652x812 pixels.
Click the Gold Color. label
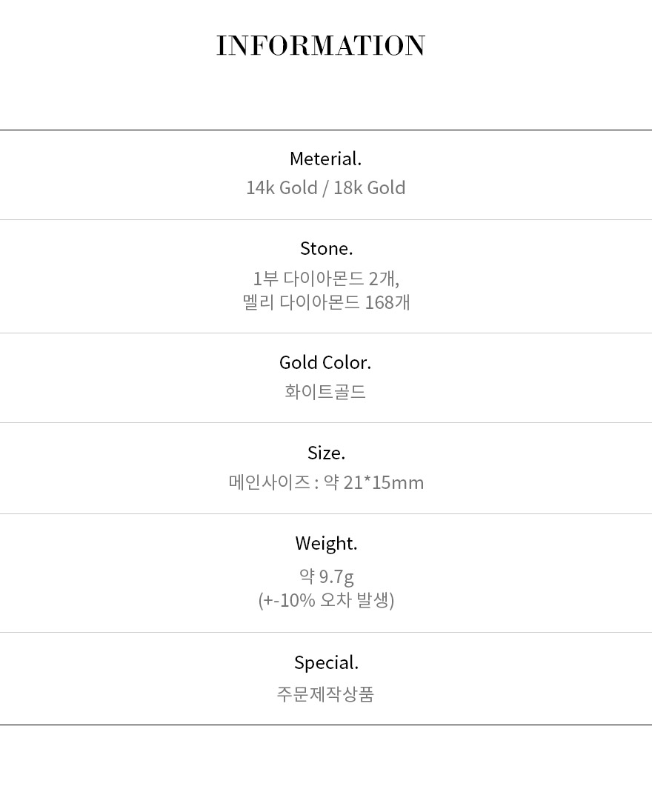(x=325, y=362)
